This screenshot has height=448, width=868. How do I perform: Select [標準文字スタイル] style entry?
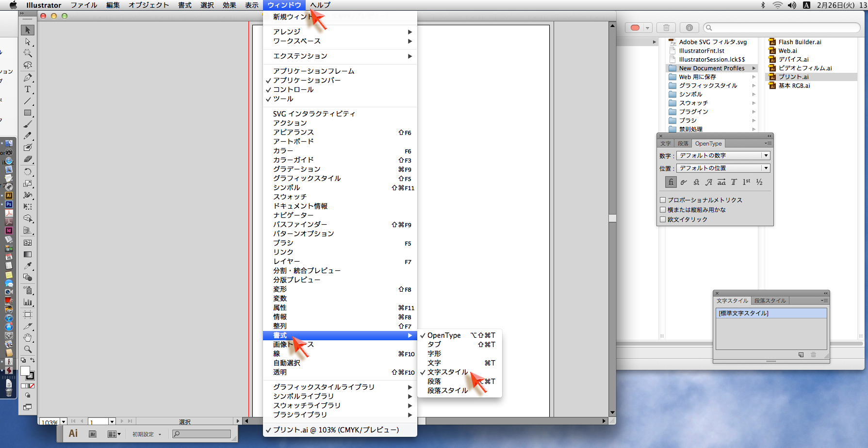(x=771, y=314)
